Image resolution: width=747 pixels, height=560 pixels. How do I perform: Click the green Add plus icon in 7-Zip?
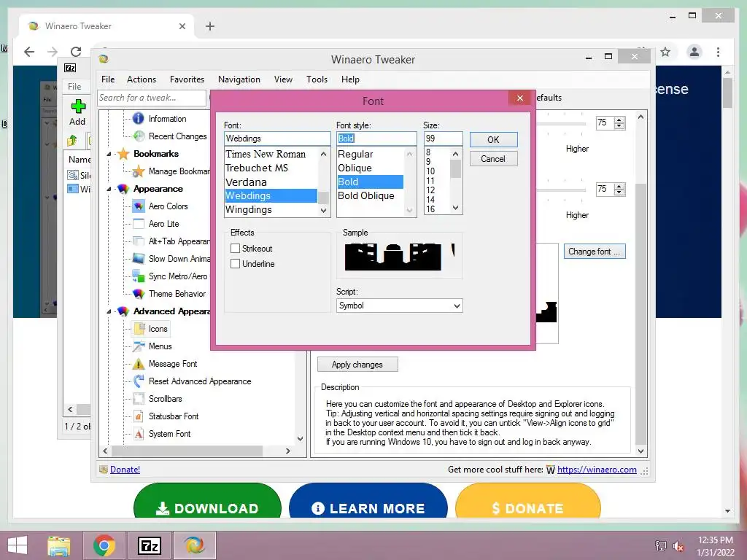(x=78, y=106)
